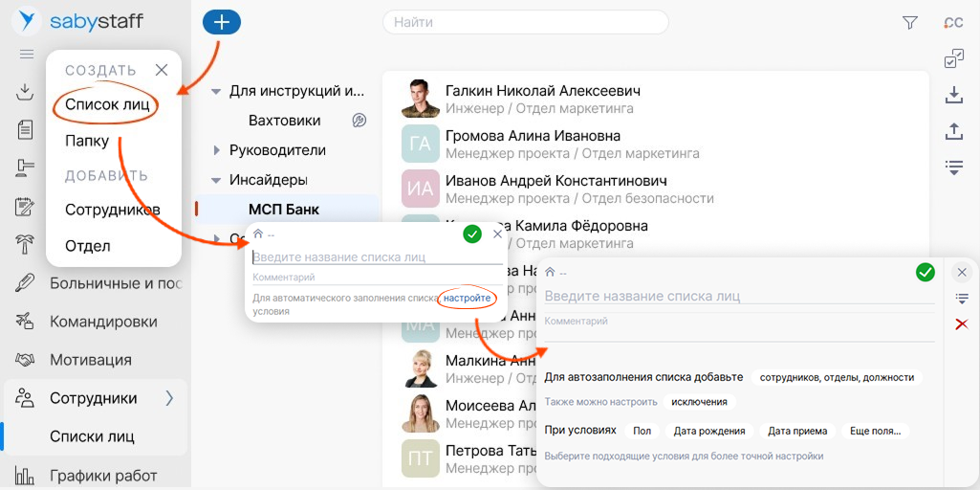Select the МСП Банк list
The height and width of the screenshot is (490, 980).
coord(283,209)
